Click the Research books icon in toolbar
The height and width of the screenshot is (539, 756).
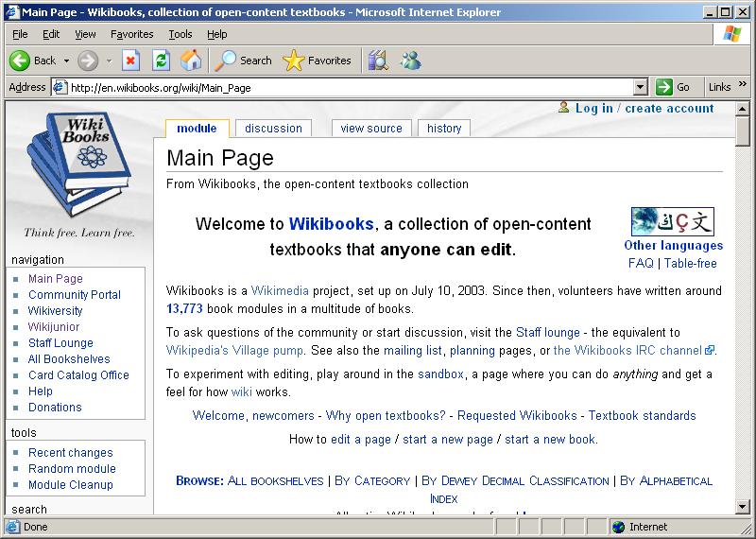379,61
